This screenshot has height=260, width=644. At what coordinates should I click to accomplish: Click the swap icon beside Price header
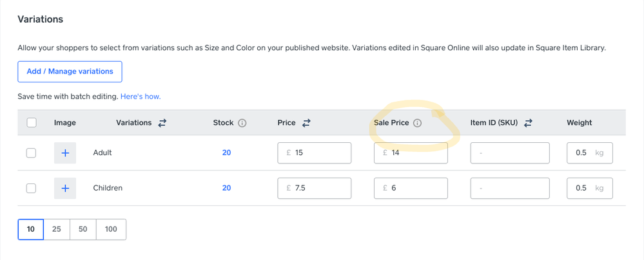tap(306, 122)
